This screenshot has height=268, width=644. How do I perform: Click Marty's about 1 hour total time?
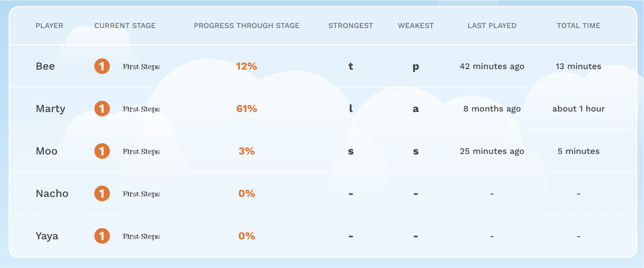579,109
